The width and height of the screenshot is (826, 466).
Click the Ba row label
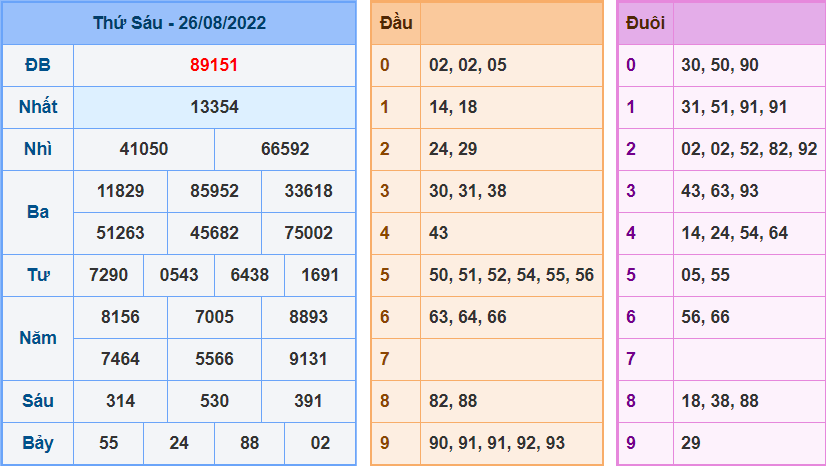click(x=38, y=212)
